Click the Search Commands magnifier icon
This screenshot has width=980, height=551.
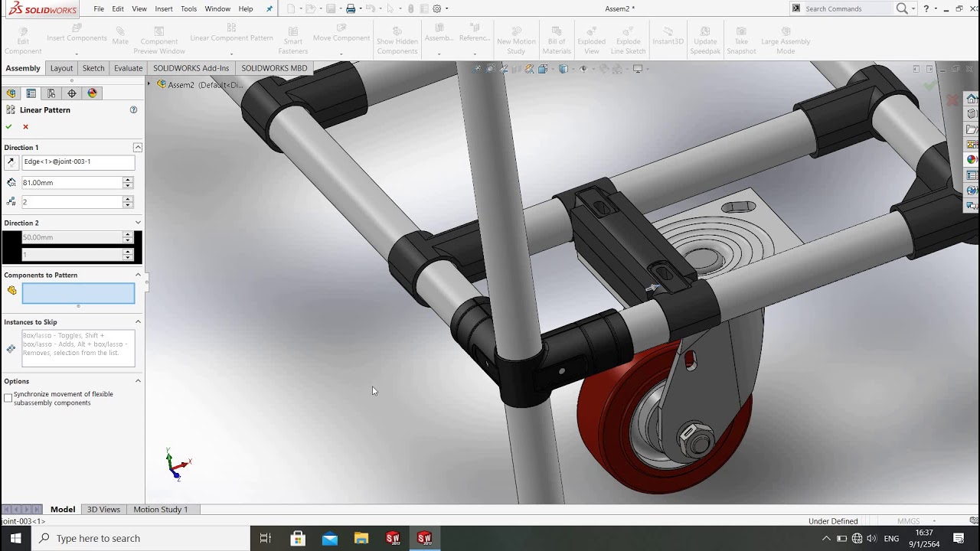point(902,8)
